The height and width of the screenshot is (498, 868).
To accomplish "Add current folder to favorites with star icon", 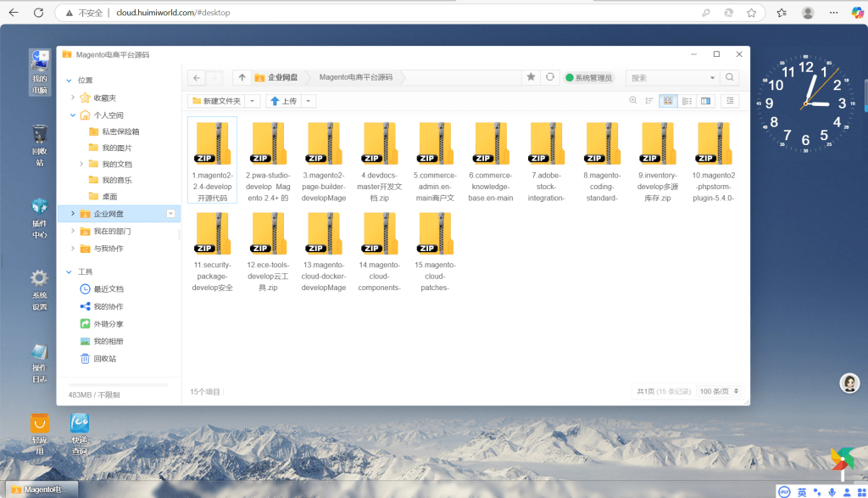I will click(531, 77).
